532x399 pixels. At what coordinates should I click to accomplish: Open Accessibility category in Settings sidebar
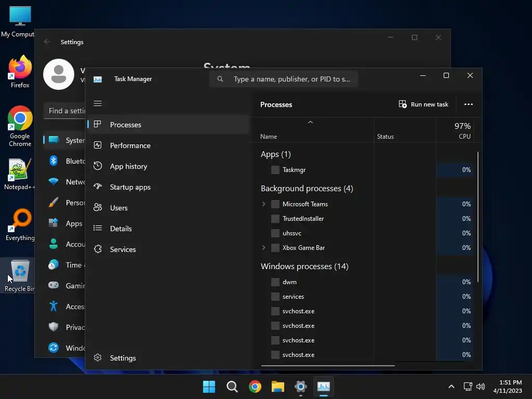pyautogui.click(x=64, y=307)
